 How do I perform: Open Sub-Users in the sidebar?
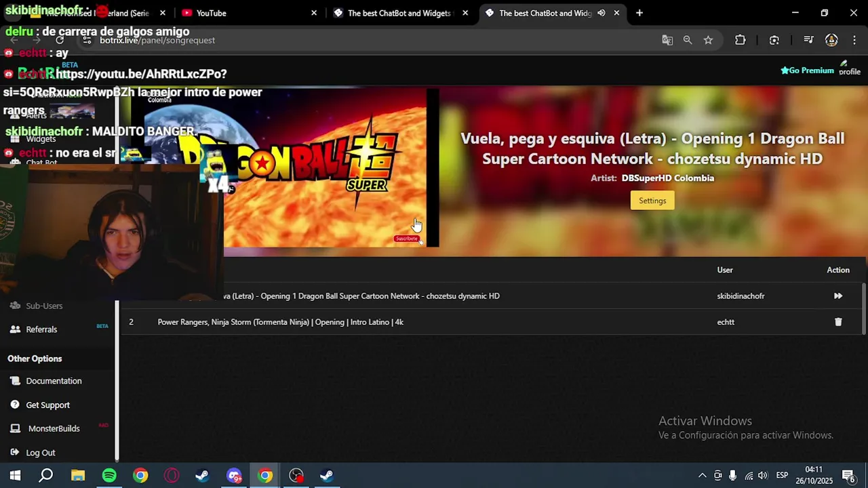pyautogui.click(x=44, y=306)
